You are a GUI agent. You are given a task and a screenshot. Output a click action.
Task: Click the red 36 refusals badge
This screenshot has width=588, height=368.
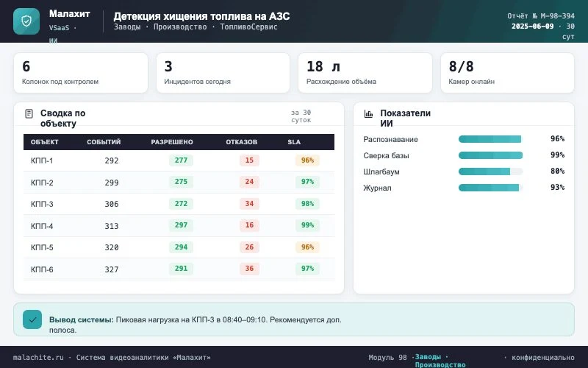(x=249, y=269)
